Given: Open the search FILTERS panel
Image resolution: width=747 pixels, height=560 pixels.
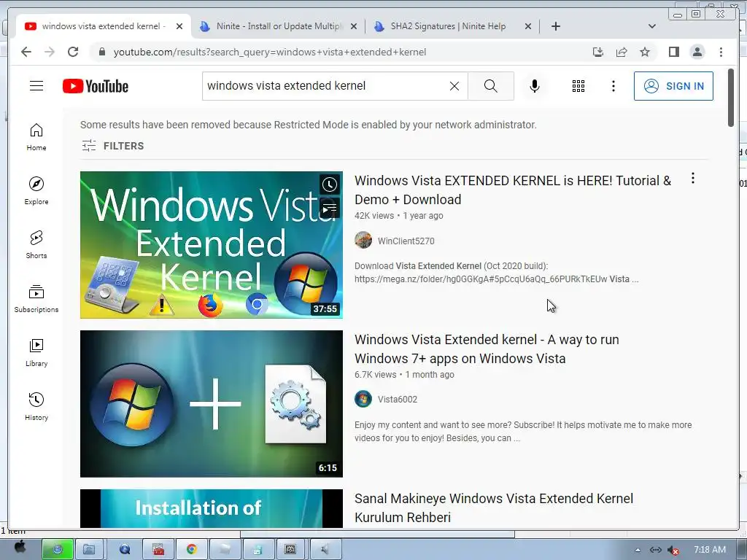Looking at the screenshot, I should pyautogui.click(x=112, y=146).
